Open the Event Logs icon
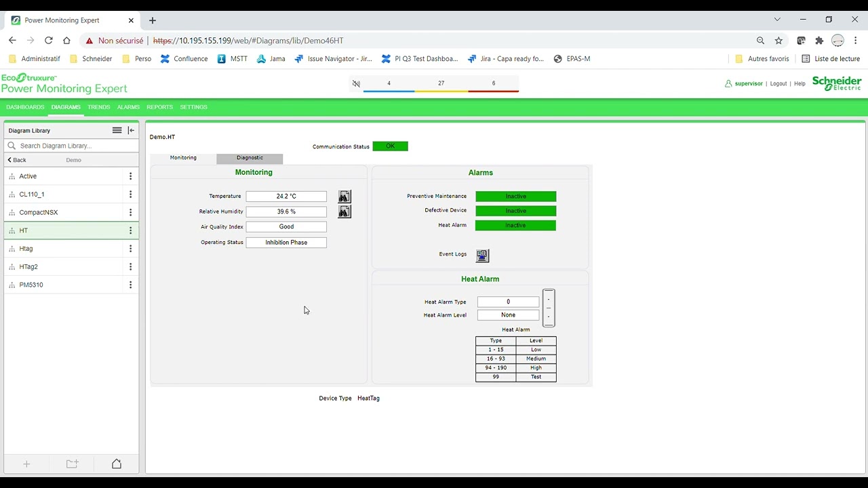 [482, 256]
